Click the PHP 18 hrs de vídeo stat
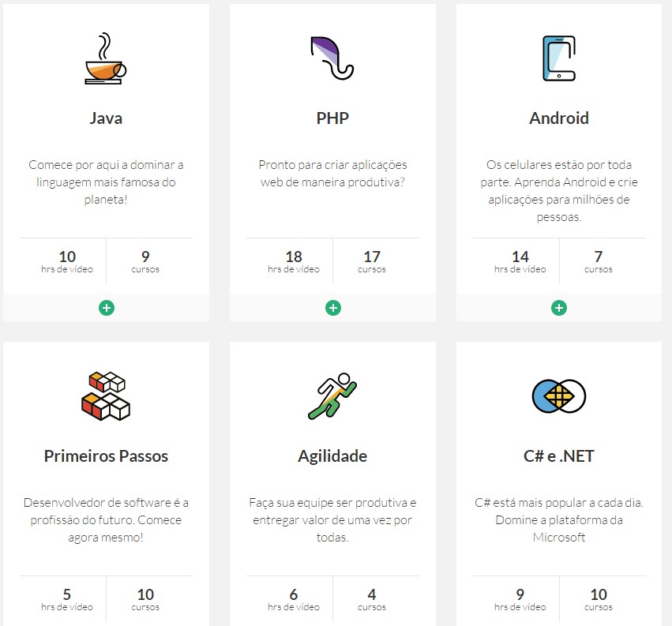This screenshot has width=672, height=626. coord(294,261)
